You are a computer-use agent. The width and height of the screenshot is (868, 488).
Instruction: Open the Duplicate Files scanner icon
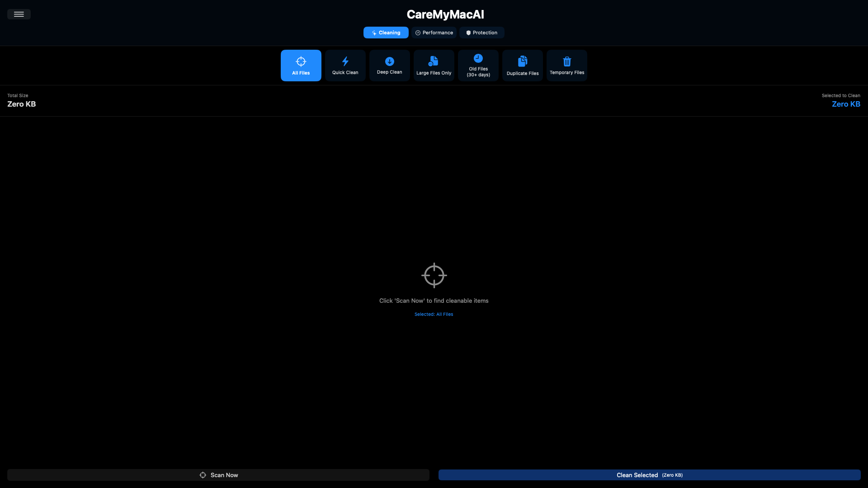point(522,61)
